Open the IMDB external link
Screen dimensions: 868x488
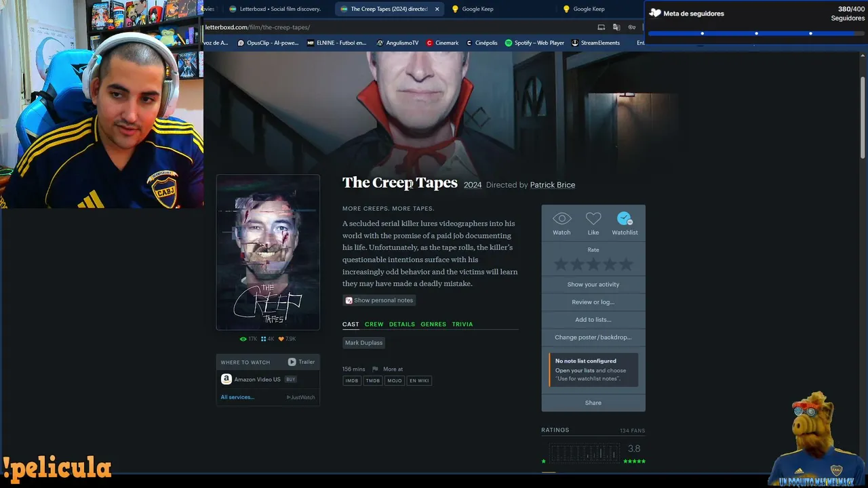(x=351, y=381)
